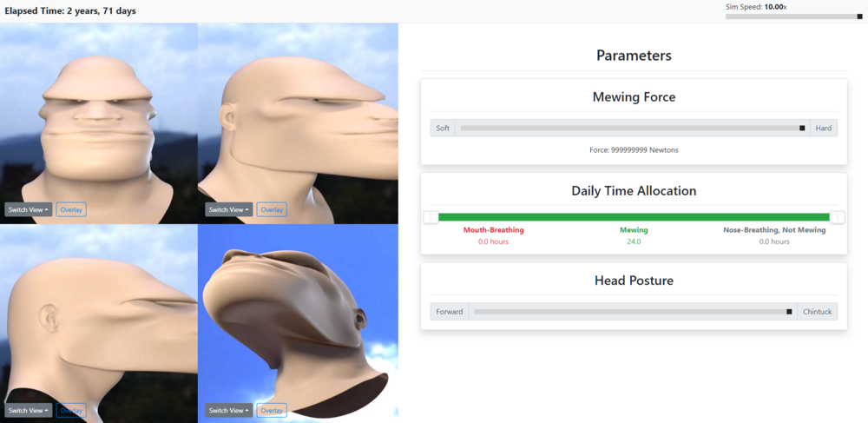Toggle Overlay on bottom-left profile view
The width and height of the screenshot is (868, 423).
pos(71,410)
